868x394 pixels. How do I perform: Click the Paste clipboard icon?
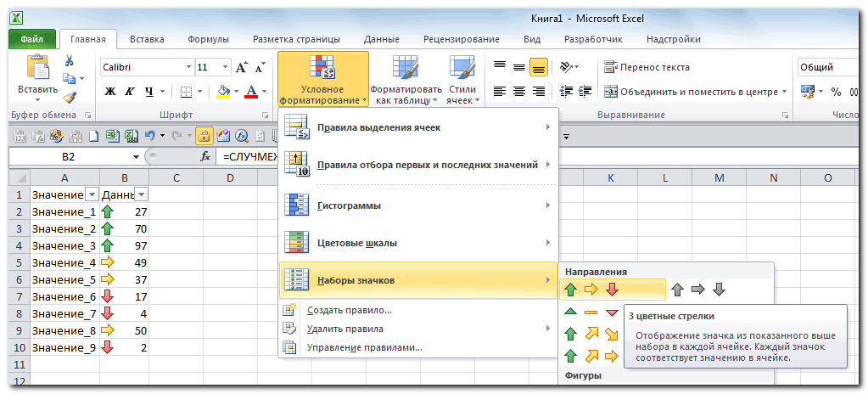pos(37,67)
